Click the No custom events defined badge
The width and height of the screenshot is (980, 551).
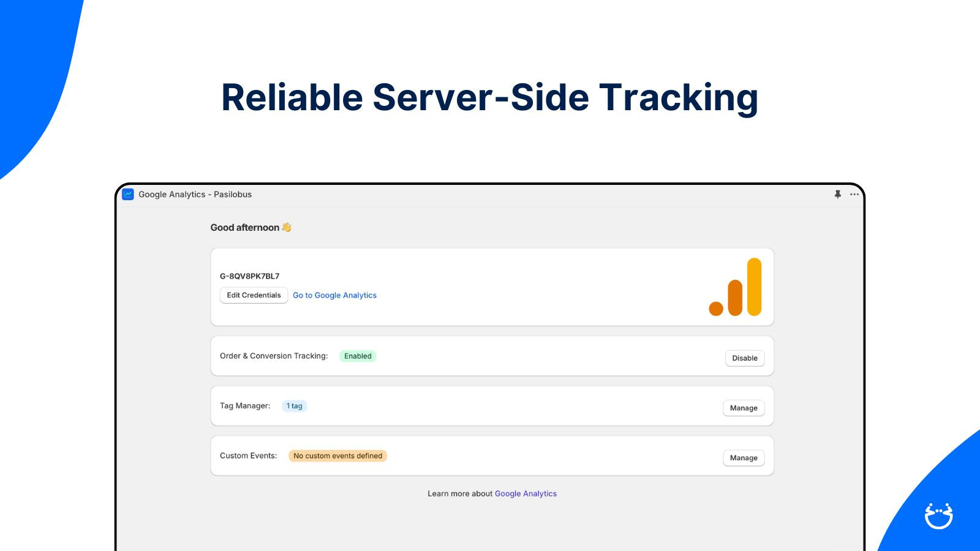337,455
